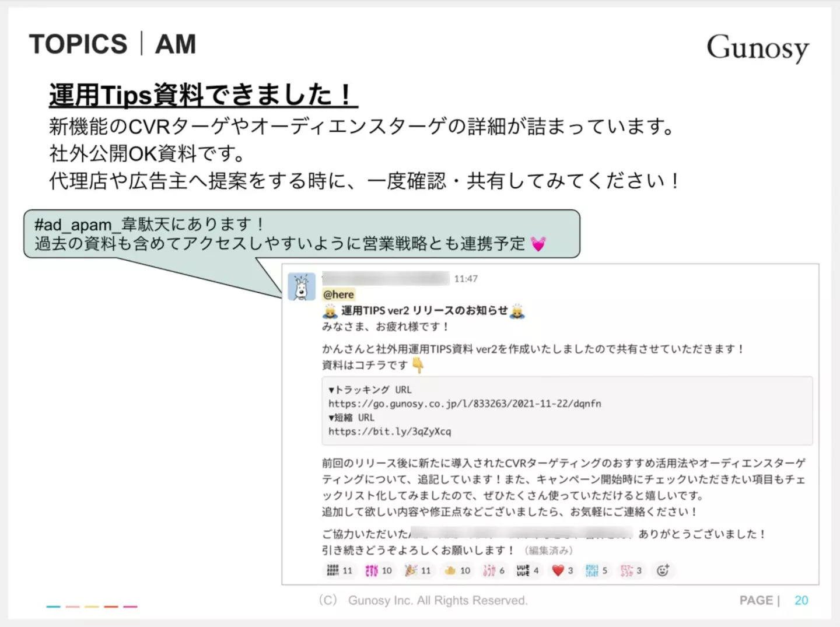This screenshot has height=627, width=840.
Task: Click the 'TOPICS' header text
Action: 78,44
